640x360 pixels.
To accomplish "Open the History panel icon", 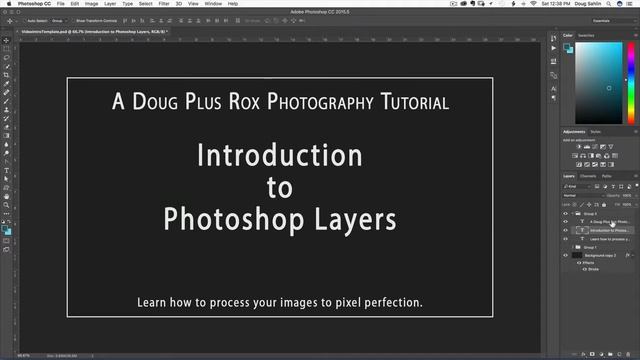I will pos(553,38).
